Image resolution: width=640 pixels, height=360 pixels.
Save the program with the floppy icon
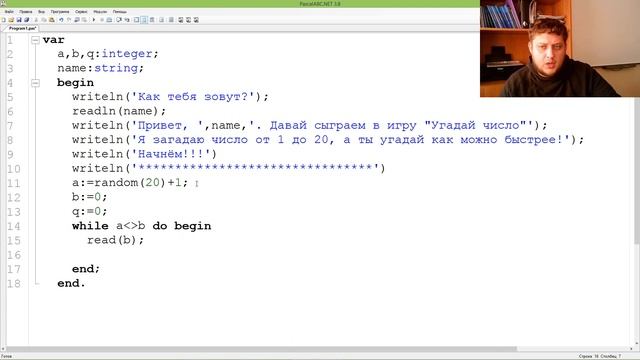(x=19, y=20)
